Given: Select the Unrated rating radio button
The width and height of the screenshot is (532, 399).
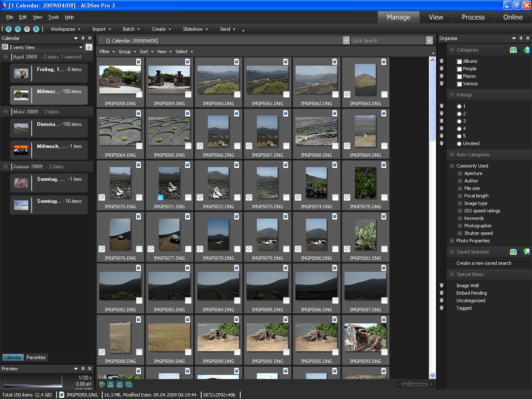Looking at the screenshot, I should pos(459,143).
